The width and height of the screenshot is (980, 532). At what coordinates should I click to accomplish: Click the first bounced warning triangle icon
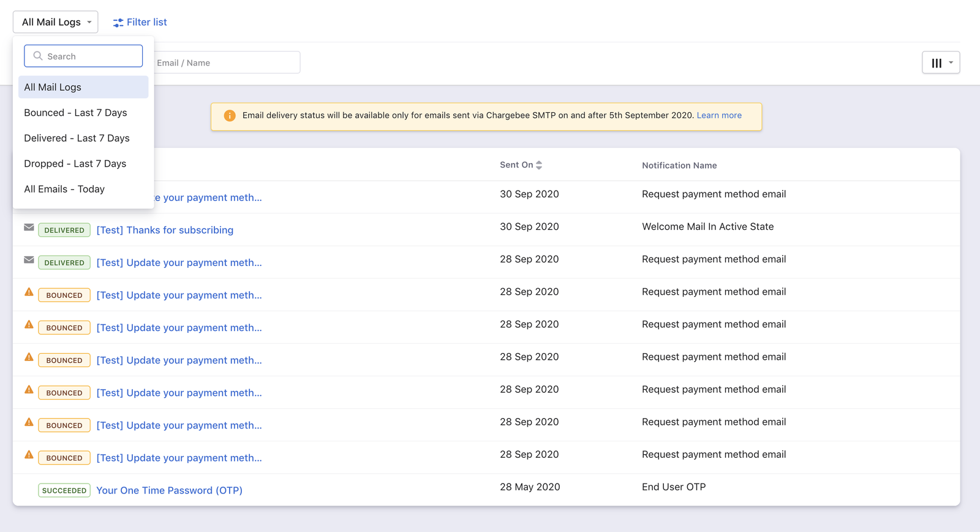click(29, 292)
